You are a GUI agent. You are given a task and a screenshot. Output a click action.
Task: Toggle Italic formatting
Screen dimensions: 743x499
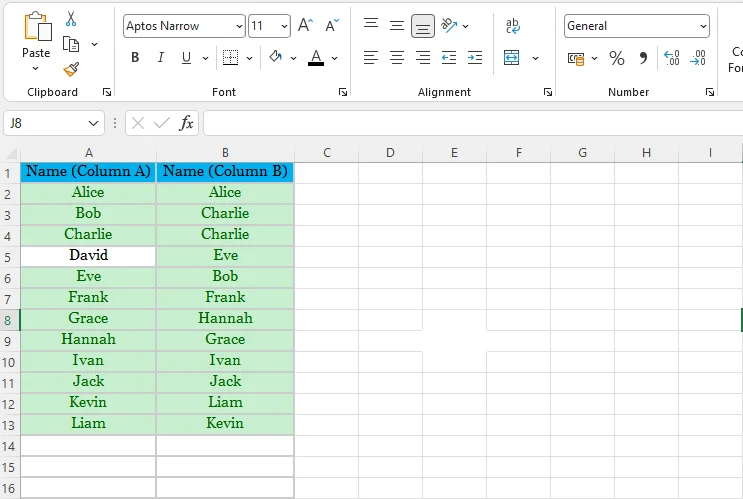[x=161, y=58]
